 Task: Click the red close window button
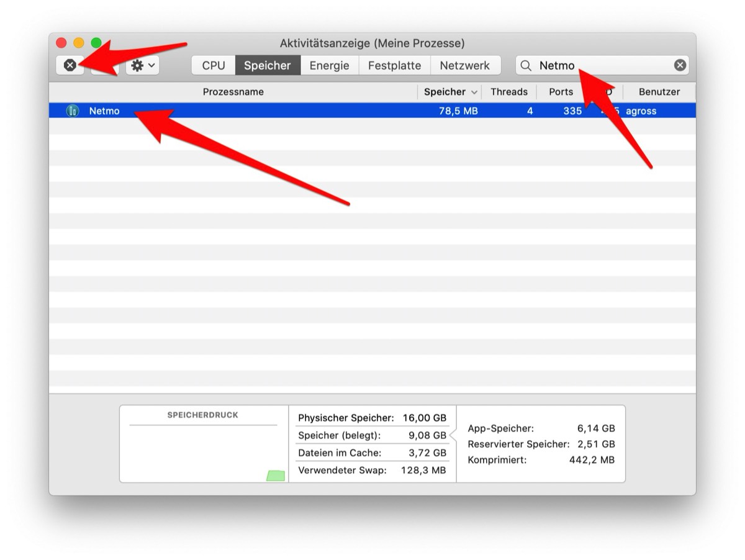click(61, 43)
